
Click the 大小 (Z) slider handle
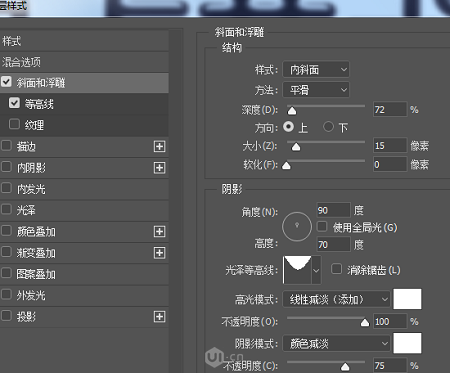pyautogui.click(x=296, y=147)
